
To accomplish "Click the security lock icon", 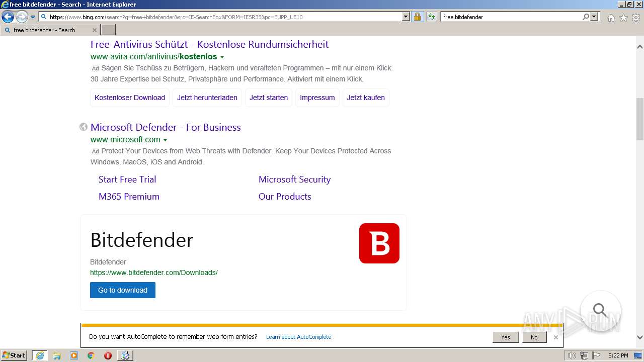I will 417,17.
